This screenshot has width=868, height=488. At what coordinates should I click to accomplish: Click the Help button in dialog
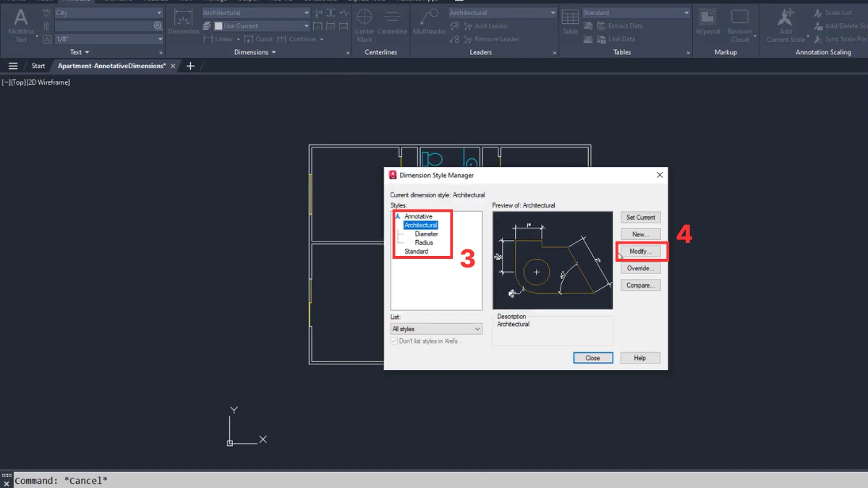click(640, 358)
